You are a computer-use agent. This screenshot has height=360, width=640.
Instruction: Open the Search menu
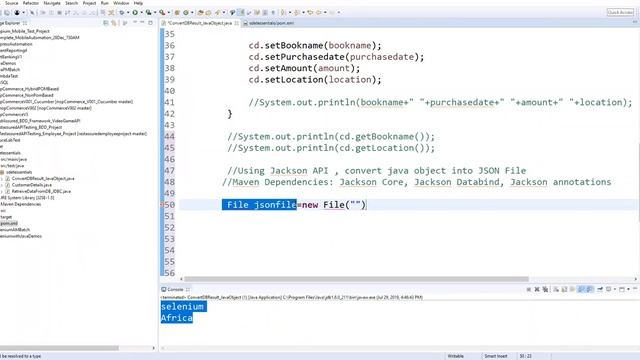point(71,3)
